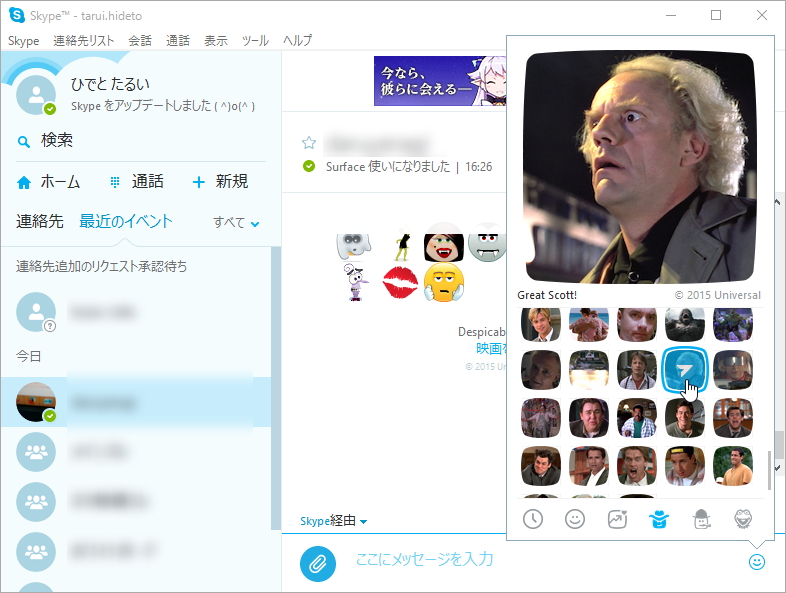Open the pending contact request entry

tap(135, 312)
